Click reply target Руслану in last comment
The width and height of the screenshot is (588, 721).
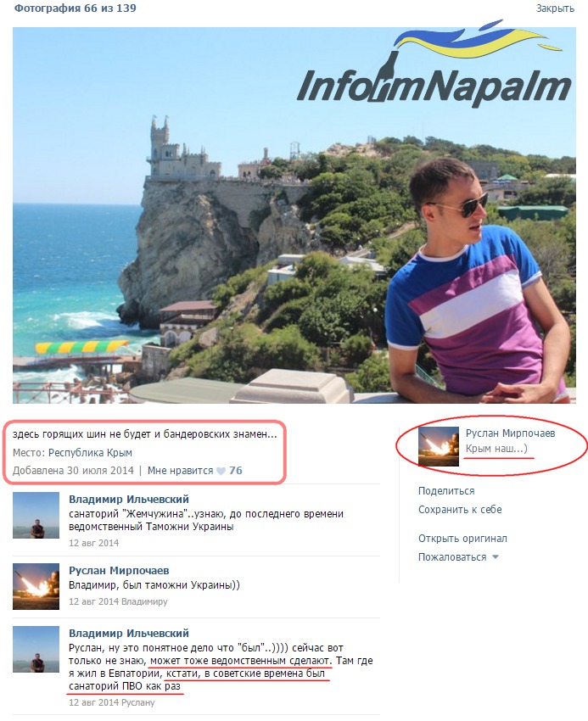(x=138, y=702)
